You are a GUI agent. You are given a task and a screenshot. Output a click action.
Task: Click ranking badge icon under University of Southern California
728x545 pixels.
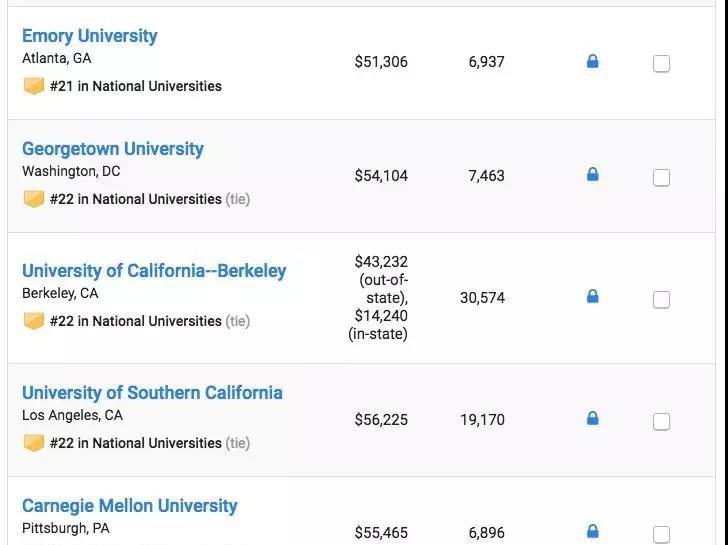tap(34, 443)
